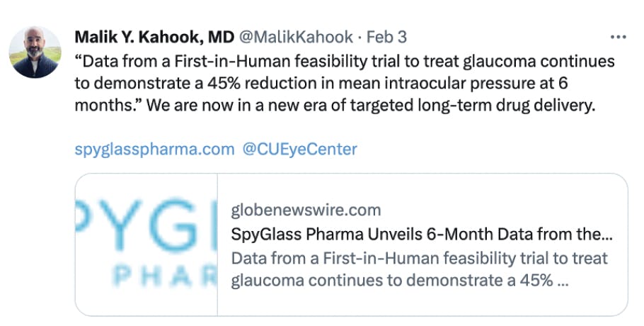
Task: Click the SpyGlass Pharma logo image
Action: coord(146,244)
